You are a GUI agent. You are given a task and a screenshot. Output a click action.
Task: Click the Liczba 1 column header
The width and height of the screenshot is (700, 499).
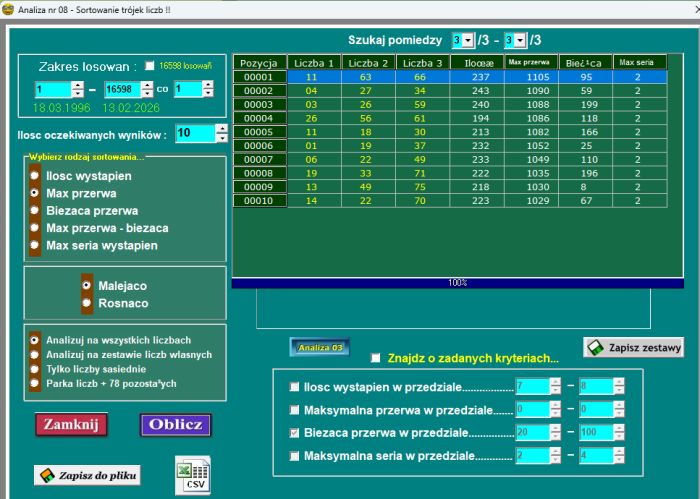click(x=312, y=62)
